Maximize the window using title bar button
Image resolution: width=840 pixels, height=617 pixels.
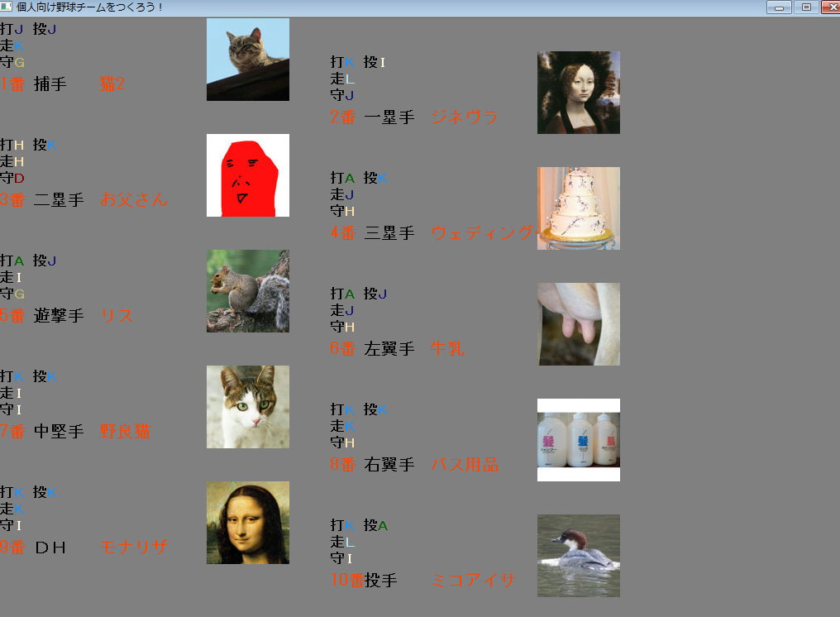click(806, 7)
